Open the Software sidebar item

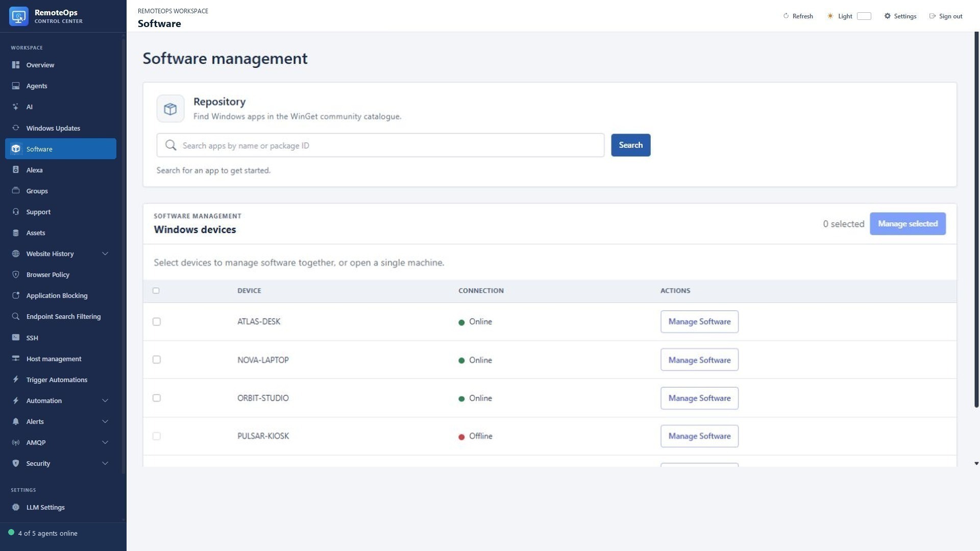point(61,149)
